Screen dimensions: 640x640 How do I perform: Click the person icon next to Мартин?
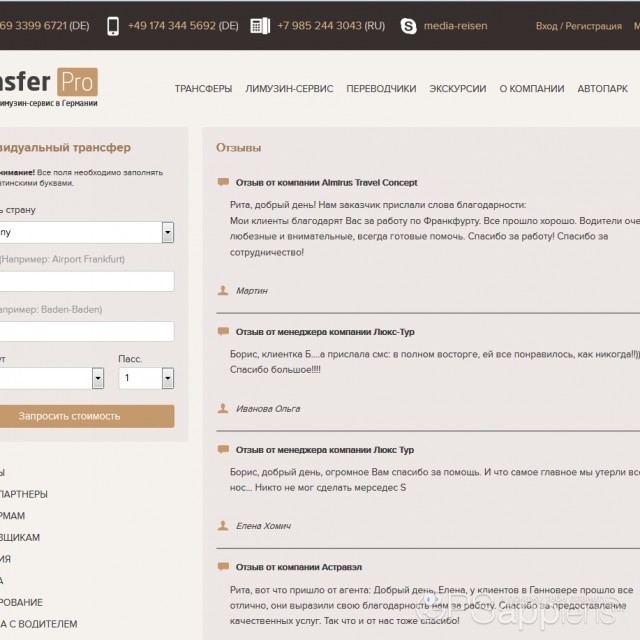coord(222,290)
